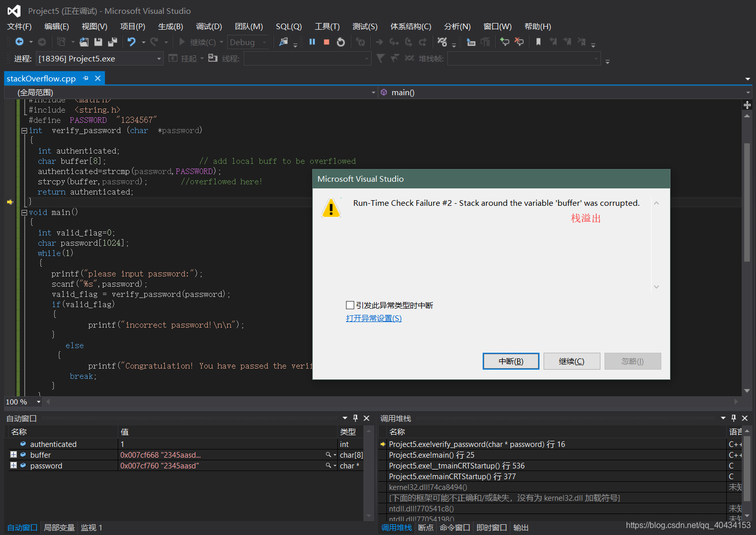Click the Step Over icon
This screenshot has height=535, width=756.
[x=408, y=42]
